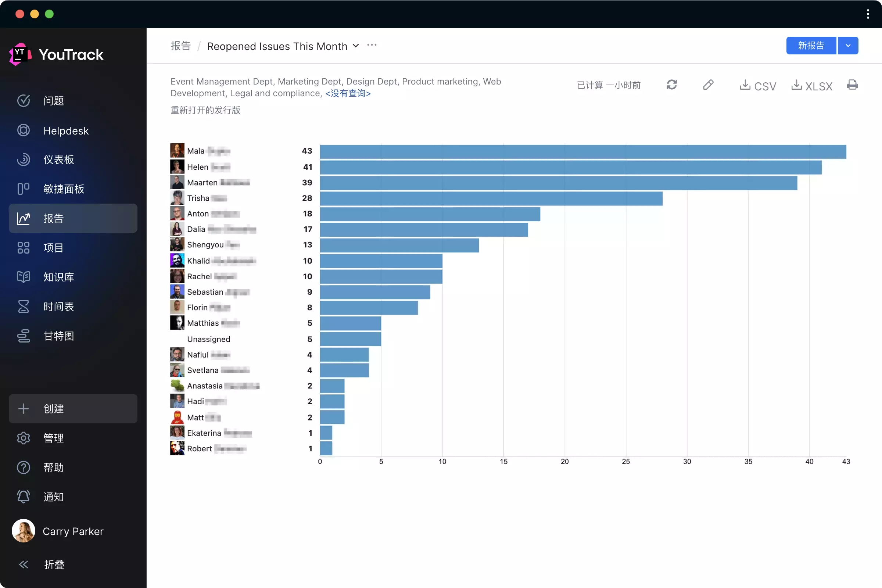The height and width of the screenshot is (588, 882).
Task: Open the 通知 bell in sidebar
Action: 24,496
